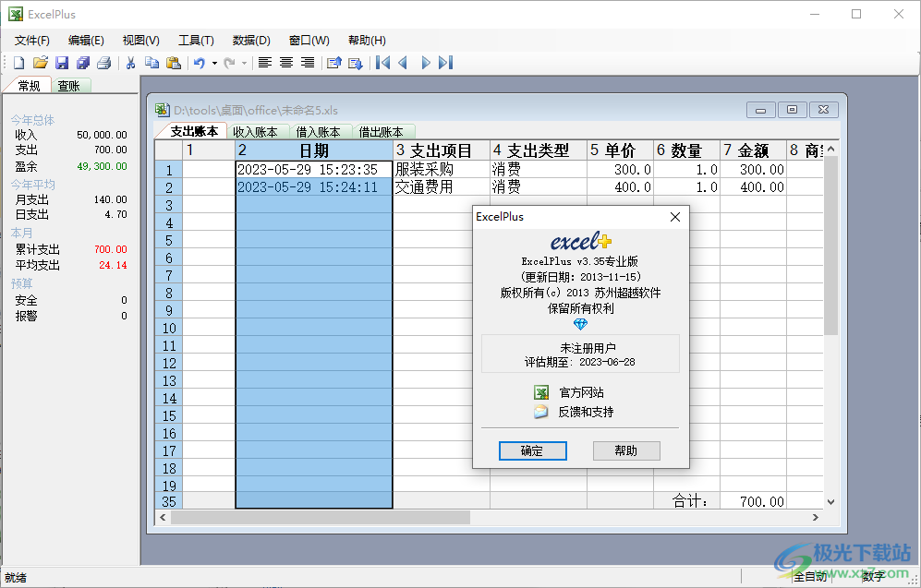Click the New file icon in toolbar

pos(18,63)
